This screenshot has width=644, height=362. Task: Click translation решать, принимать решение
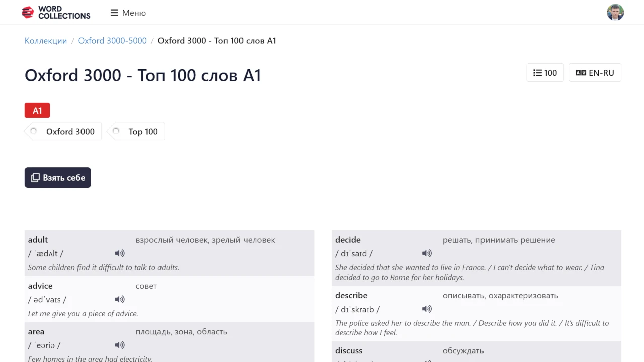[x=499, y=240]
